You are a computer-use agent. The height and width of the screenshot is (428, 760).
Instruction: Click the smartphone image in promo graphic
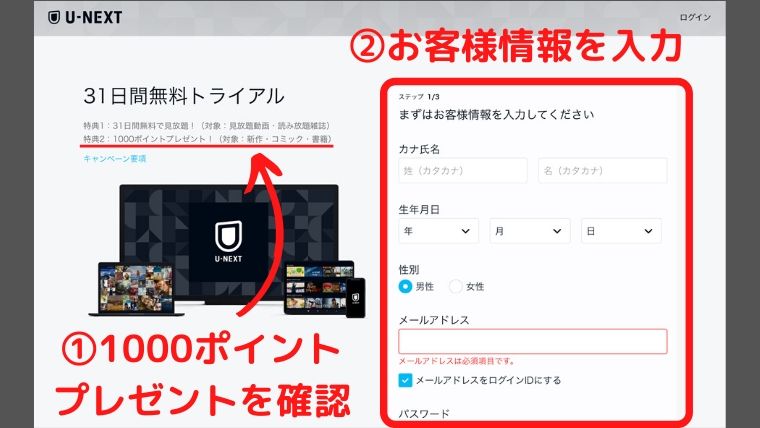point(355,298)
